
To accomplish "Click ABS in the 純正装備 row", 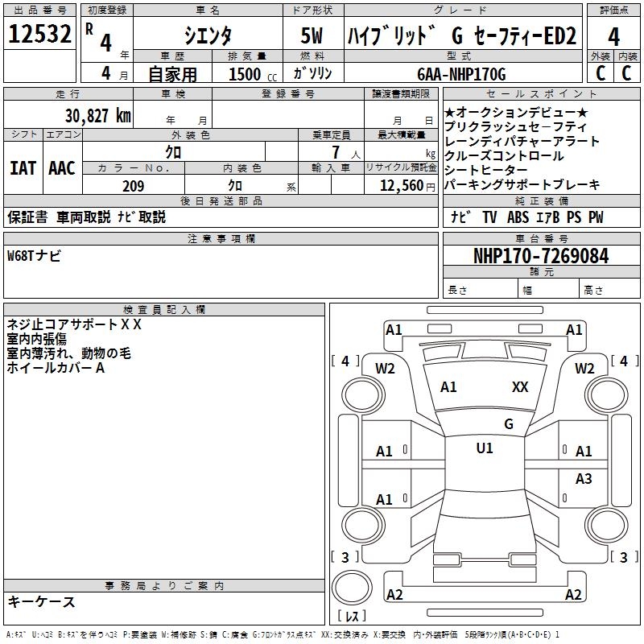I will 518,217.
